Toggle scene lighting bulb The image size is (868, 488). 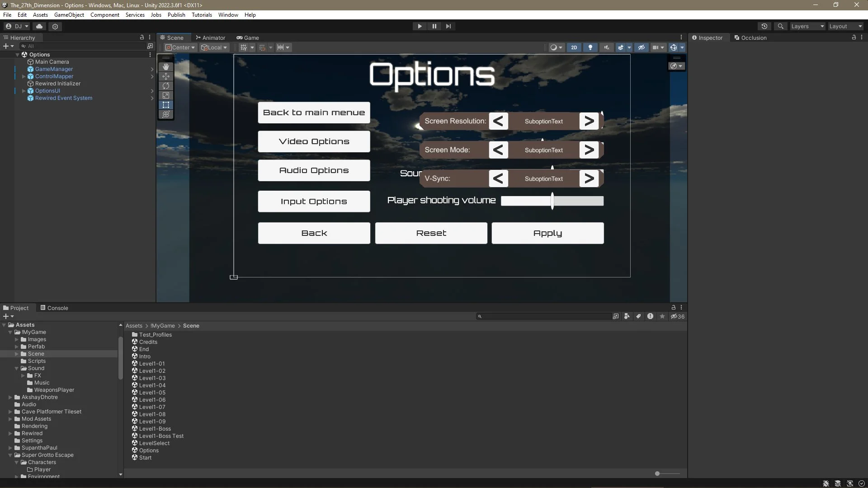[590, 47]
